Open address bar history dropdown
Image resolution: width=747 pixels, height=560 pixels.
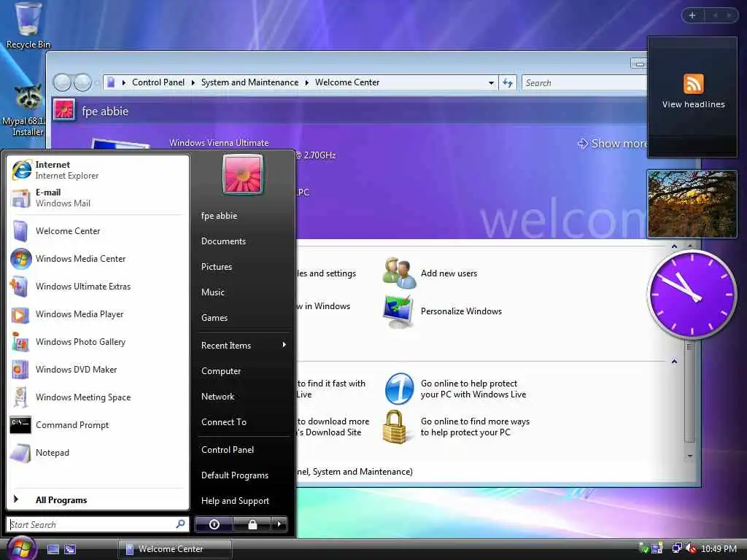tap(491, 83)
